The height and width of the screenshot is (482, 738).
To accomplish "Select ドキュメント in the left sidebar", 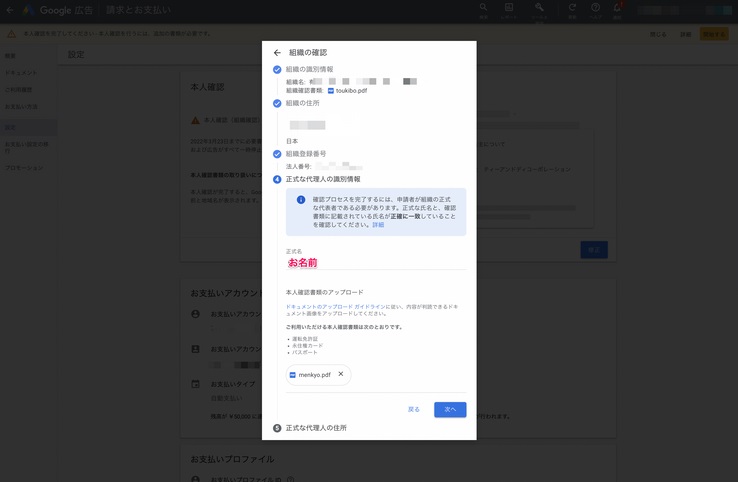I will click(x=21, y=73).
